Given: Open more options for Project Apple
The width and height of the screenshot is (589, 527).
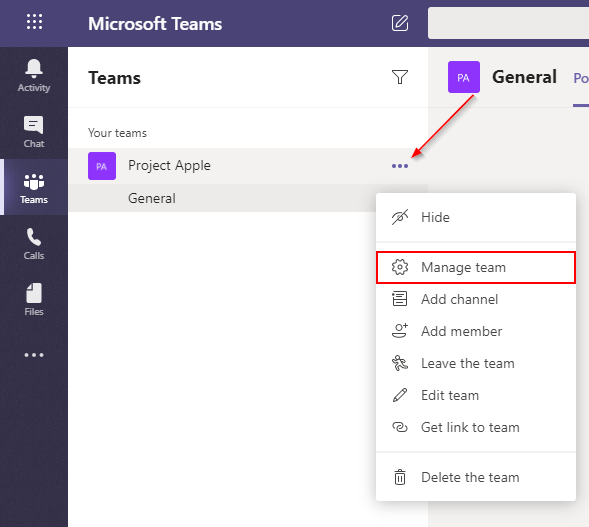Looking at the screenshot, I should click(400, 166).
